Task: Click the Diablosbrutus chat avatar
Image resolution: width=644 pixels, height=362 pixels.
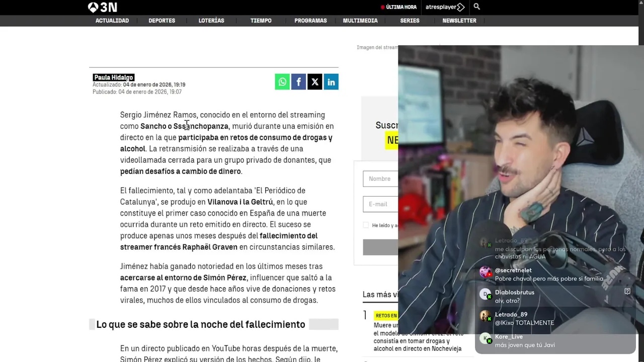Action: [x=486, y=294]
